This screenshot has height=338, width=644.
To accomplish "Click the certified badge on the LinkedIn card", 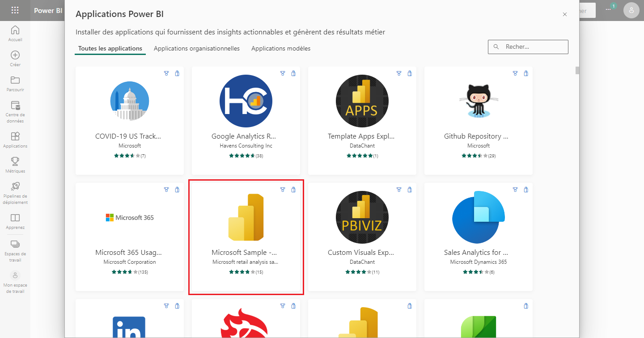I will (166, 306).
